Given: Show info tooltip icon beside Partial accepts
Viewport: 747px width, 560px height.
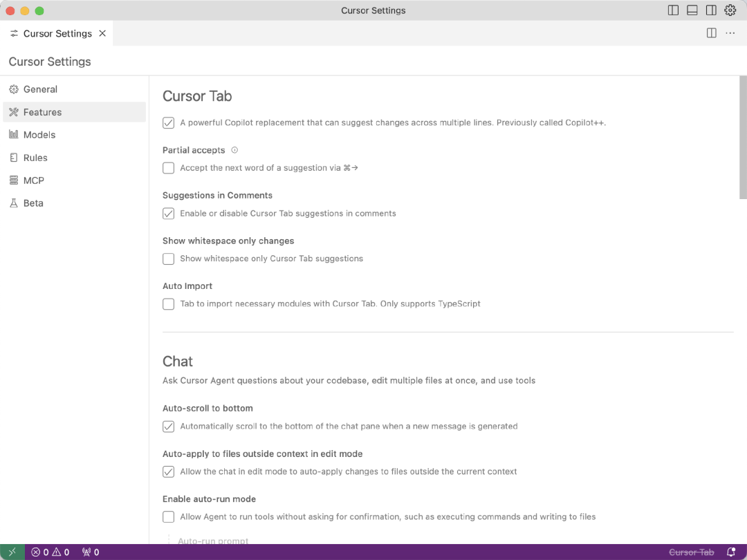Looking at the screenshot, I should [x=234, y=150].
